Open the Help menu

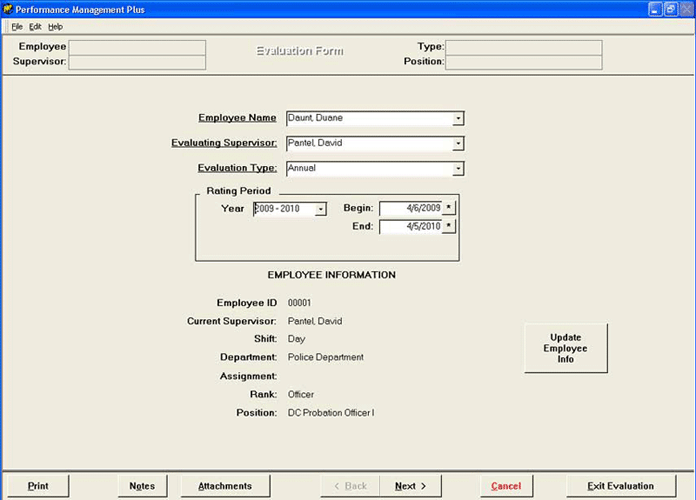tap(55, 26)
